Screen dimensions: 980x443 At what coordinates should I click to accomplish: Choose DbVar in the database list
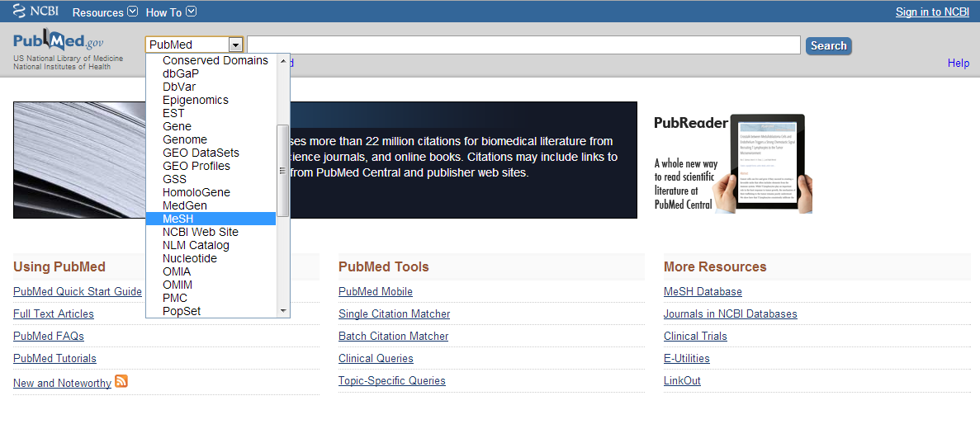tap(179, 87)
